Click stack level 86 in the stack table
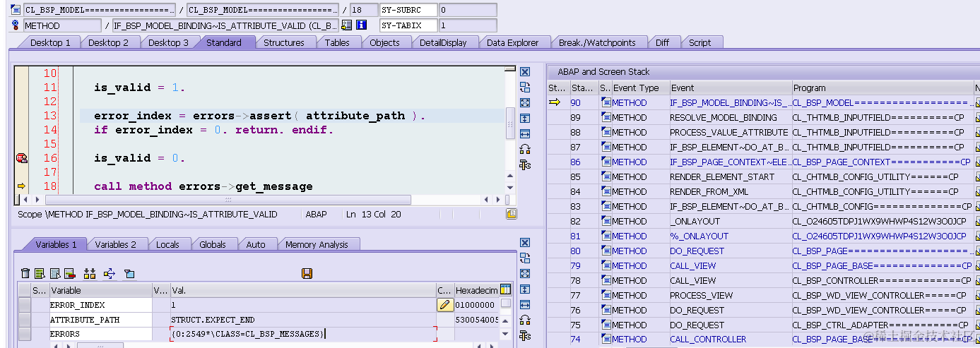 coord(575,162)
